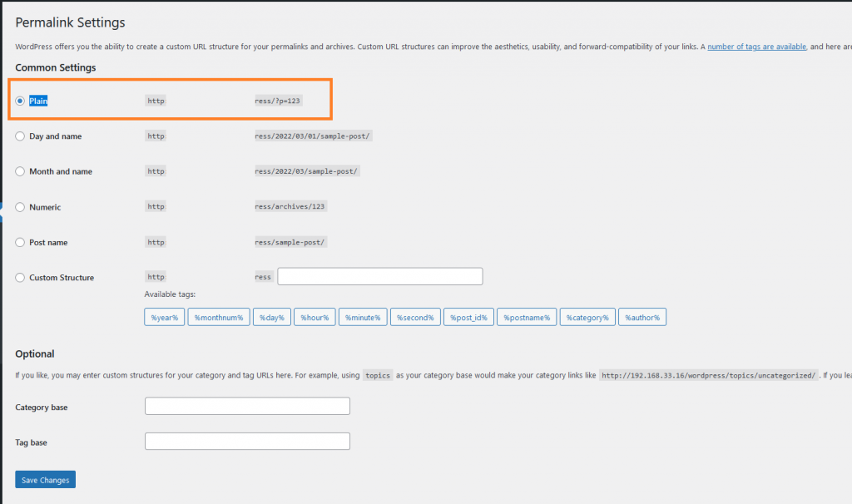The image size is (852, 504).
Task: Click the 'Available tags:' label
Action: pos(170,294)
